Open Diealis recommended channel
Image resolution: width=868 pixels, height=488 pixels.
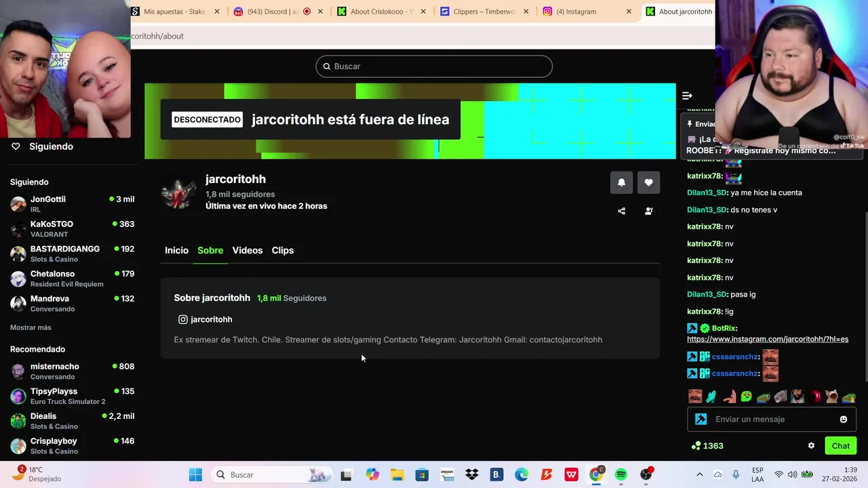[x=72, y=421]
